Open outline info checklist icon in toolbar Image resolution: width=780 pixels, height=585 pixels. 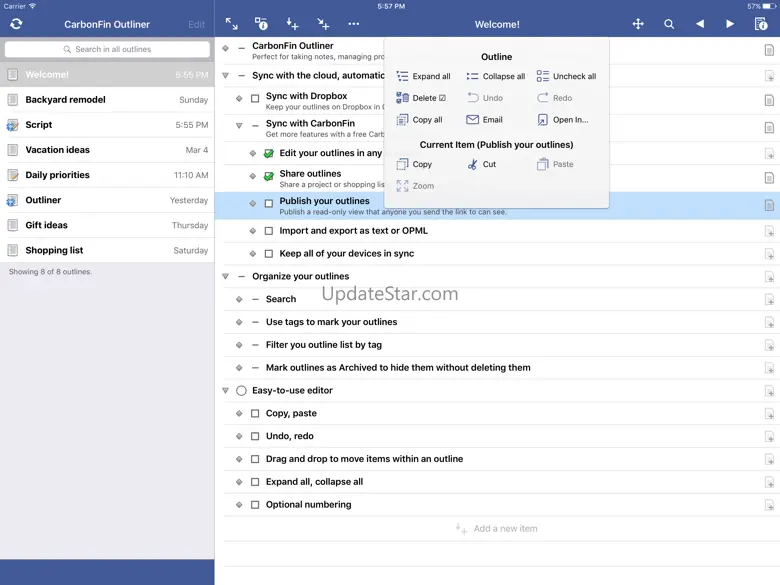coord(261,23)
